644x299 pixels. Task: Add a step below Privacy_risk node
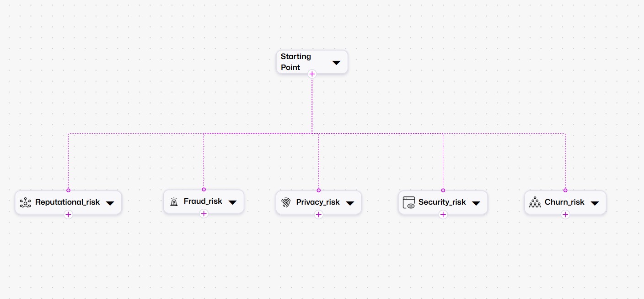[319, 214]
